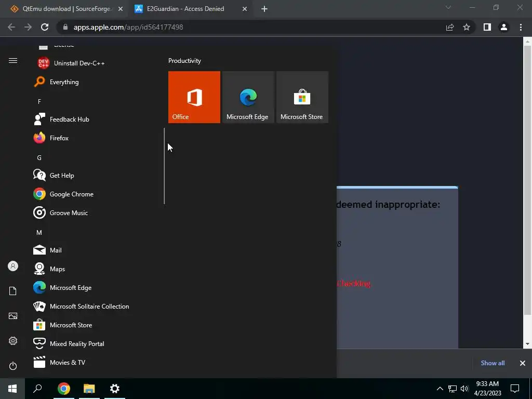Reload the current page
Screen dimensions: 532x399
45,27
